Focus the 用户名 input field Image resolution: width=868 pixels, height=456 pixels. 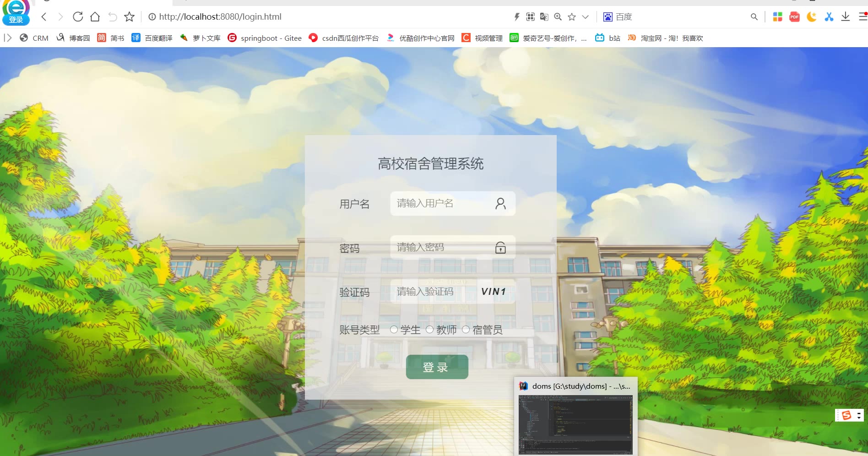(x=453, y=203)
